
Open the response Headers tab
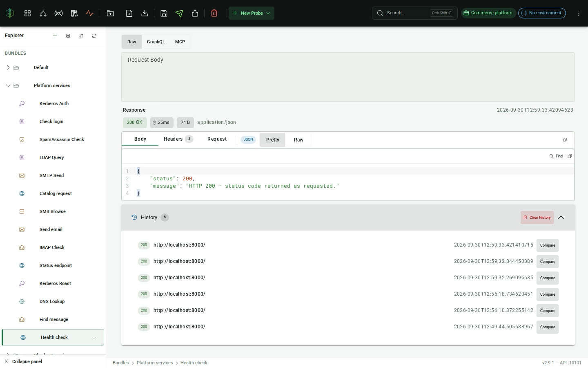[x=178, y=139]
